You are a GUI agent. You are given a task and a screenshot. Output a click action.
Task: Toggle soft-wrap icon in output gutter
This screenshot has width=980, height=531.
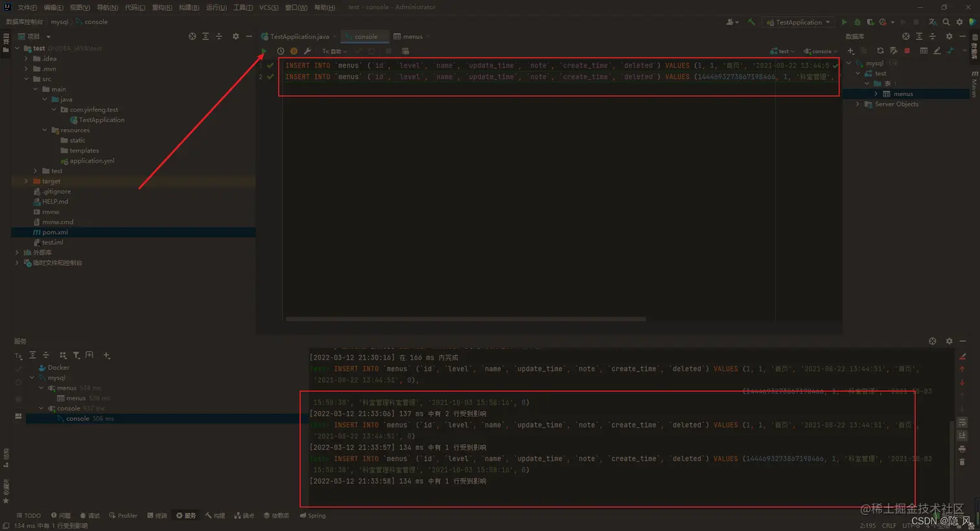pyautogui.click(x=962, y=422)
